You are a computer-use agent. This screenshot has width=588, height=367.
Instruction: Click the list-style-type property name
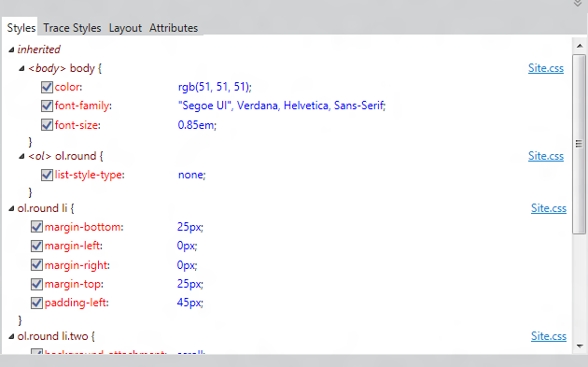90,175
